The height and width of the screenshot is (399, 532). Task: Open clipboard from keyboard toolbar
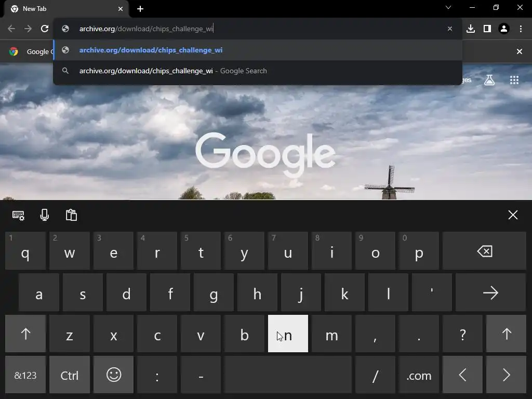point(71,215)
